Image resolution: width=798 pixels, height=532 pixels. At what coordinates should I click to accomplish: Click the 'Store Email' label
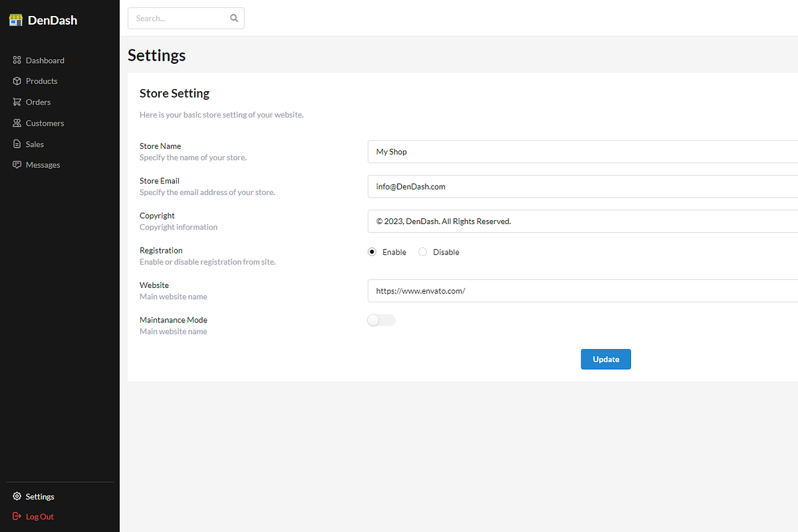tap(160, 181)
